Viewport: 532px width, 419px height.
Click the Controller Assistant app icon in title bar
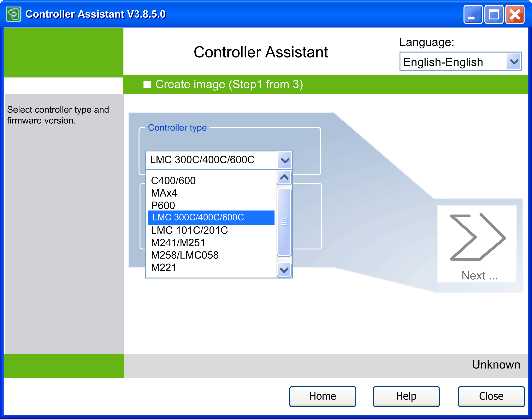(13, 14)
